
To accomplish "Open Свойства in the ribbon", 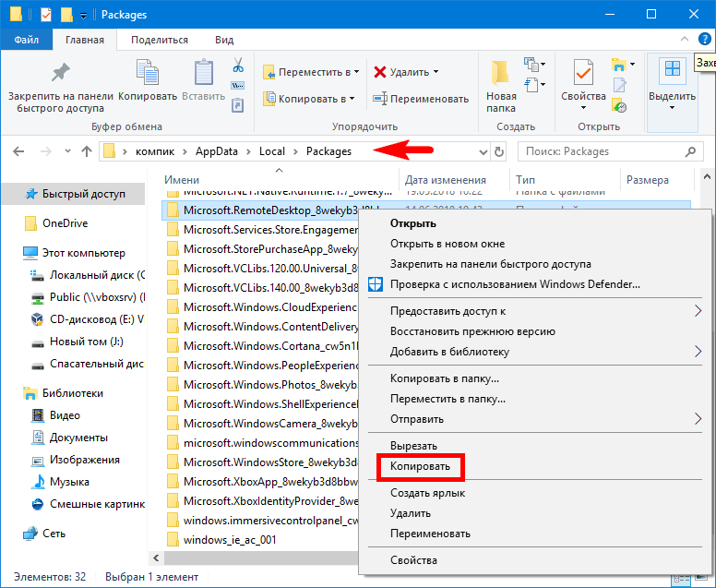I will pos(583,85).
